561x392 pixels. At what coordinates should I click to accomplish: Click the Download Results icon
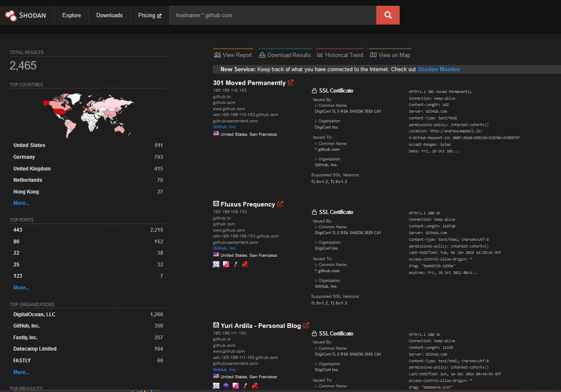(262, 55)
